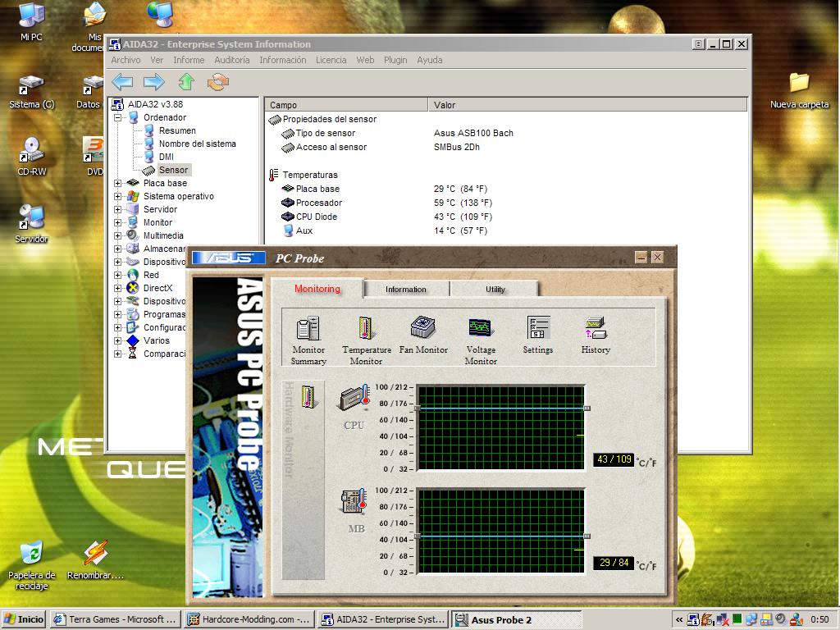Viewport: 840px width, 630px height.
Task: Open History in PC Probe
Action: (x=596, y=336)
